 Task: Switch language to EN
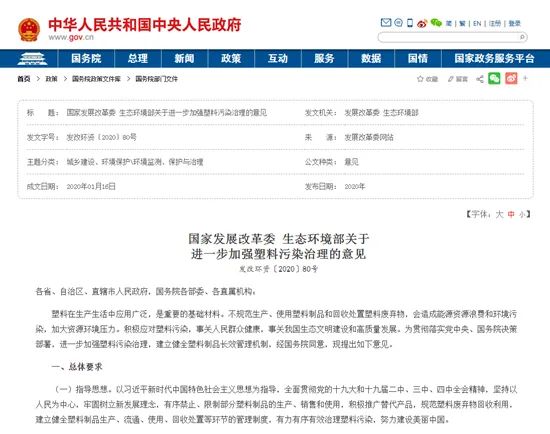pos(477,24)
